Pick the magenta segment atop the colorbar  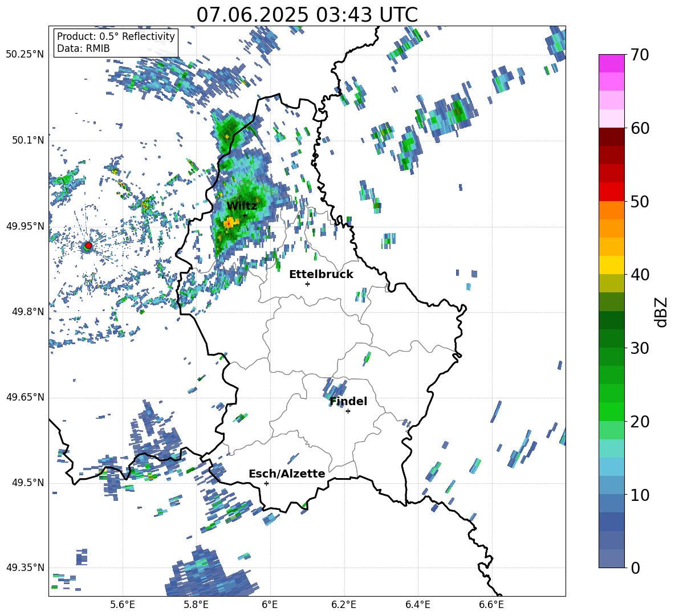[611, 63]
